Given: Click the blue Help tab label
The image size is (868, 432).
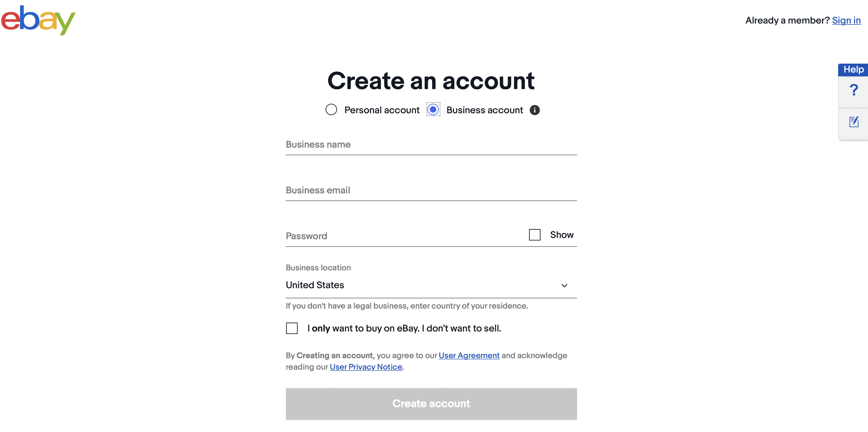Looking at the screenshot, I should (x=853, y=69).
